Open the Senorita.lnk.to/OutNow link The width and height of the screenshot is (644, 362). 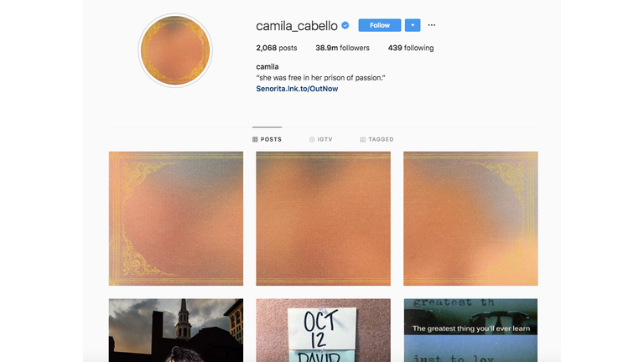click(x=297, y=89)
